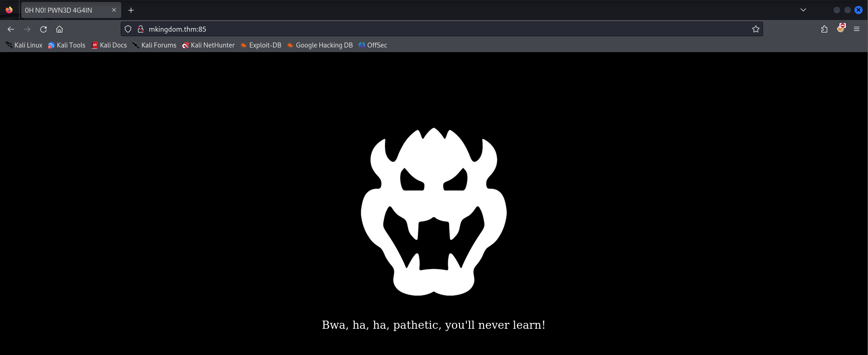Show site security lock information
868x355 pixels.
click(x=141, y=29)
